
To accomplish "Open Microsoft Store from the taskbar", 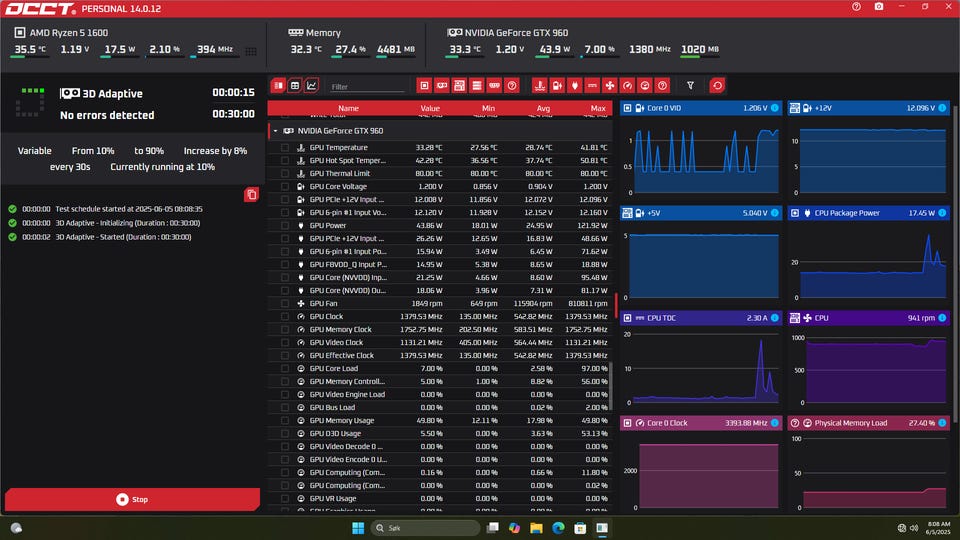I will [580, 528].
